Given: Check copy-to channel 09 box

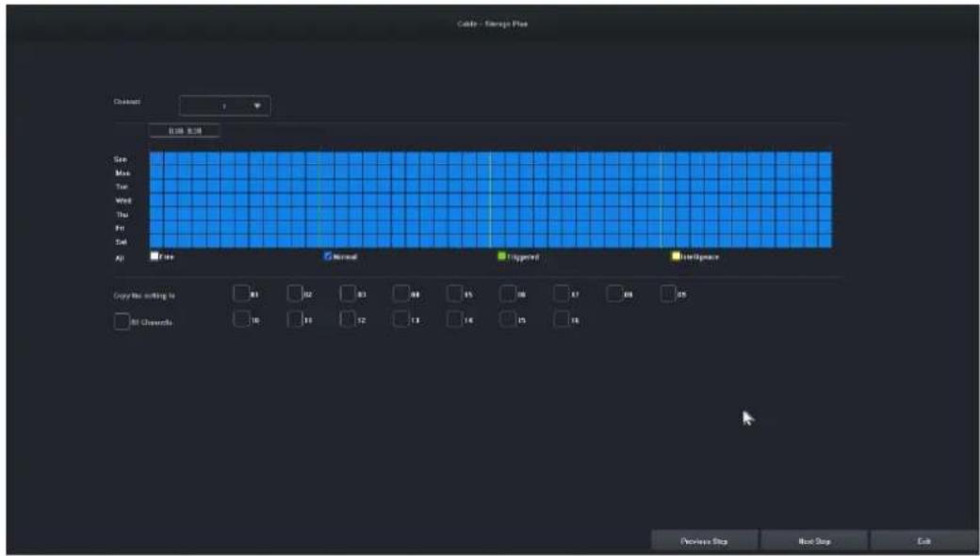Looking at the screenshot, I should (x=669, y=294).
